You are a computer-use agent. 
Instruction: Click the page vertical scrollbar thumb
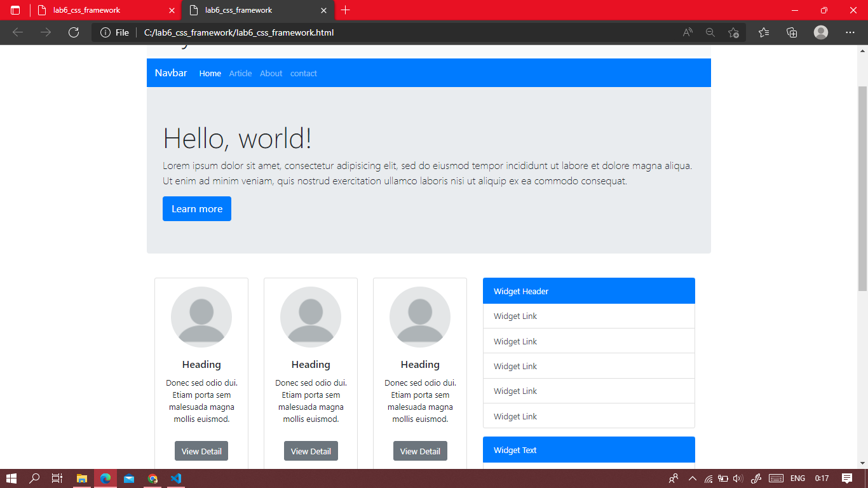pos(862,188)
